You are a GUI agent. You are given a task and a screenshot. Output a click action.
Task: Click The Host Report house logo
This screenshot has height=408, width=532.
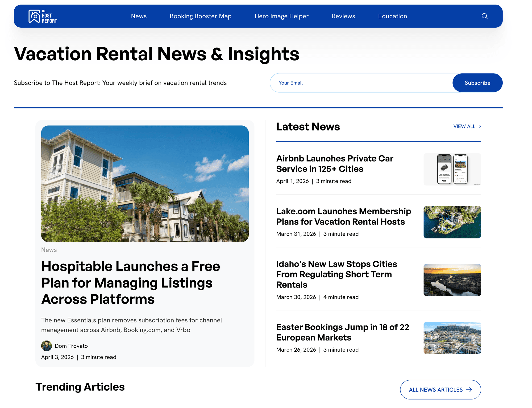[x=34, y=16]
